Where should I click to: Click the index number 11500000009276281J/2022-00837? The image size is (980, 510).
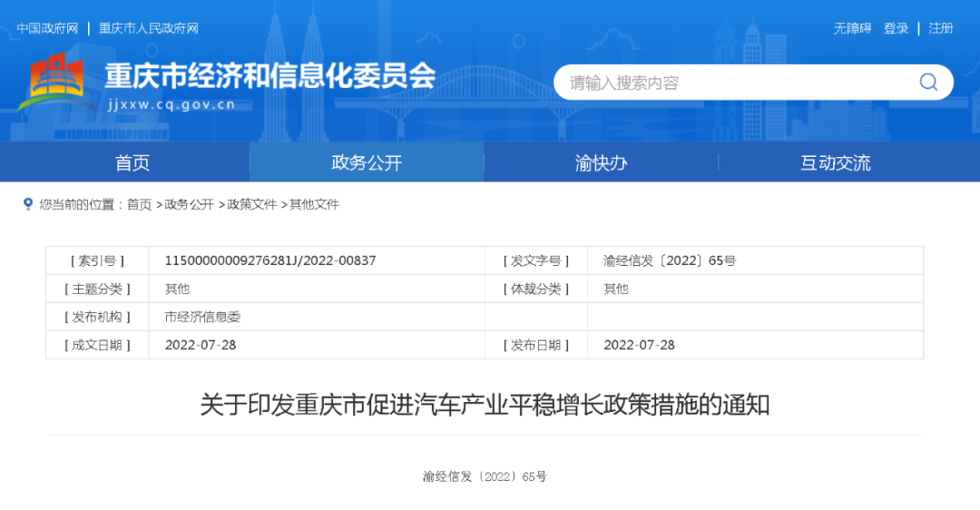click(x=270, y=260)
